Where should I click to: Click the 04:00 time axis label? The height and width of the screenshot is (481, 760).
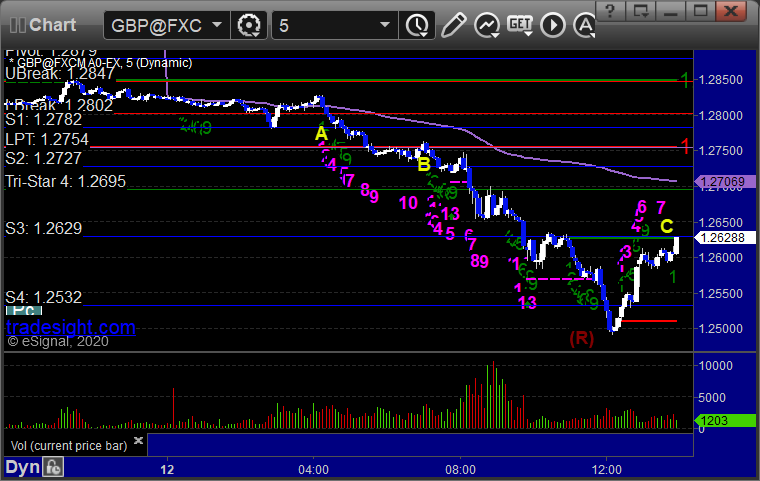coord(313,470)
